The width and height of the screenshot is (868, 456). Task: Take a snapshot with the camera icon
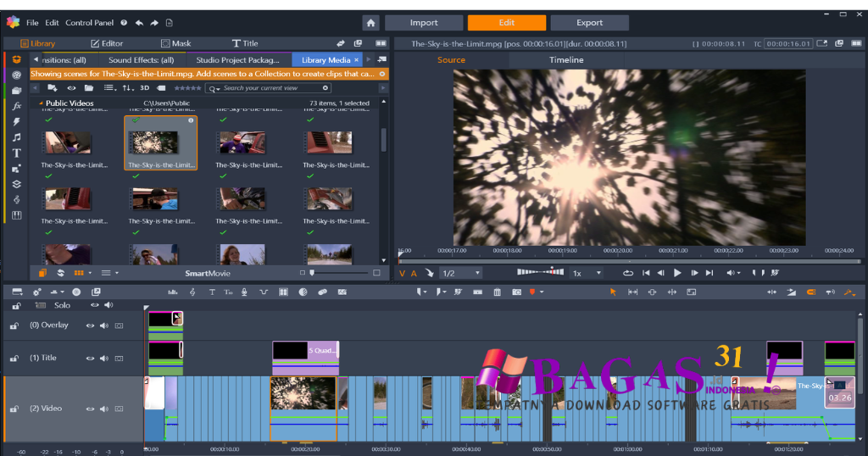(x=516, y=292)
